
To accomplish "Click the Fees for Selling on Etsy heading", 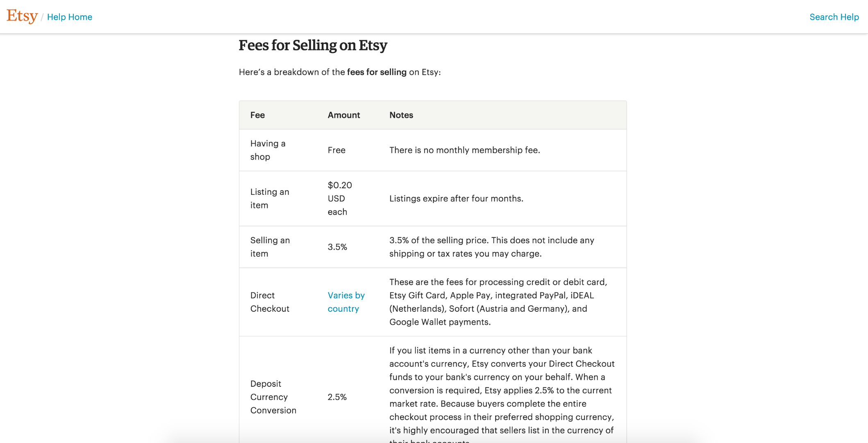I will [313, 46].
